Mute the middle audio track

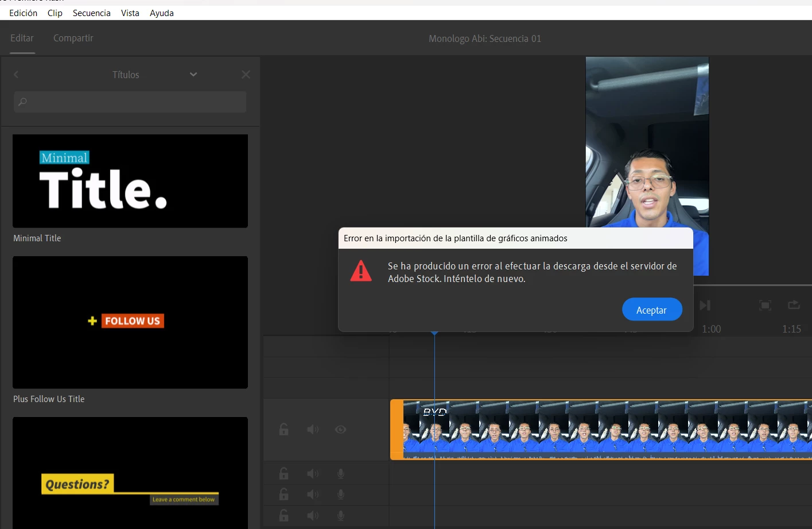[313, 495]
